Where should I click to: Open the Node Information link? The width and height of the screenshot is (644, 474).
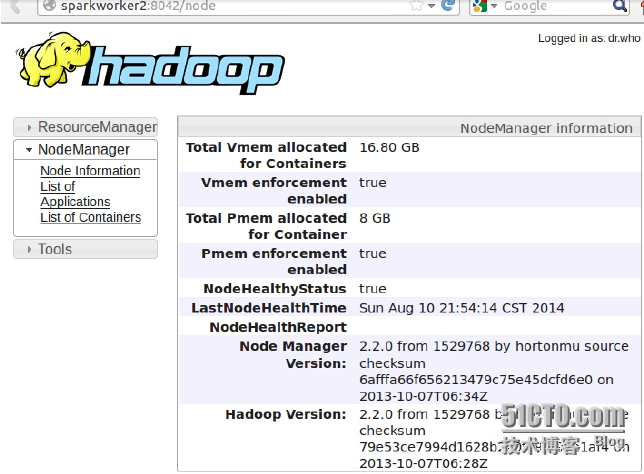[x=90, y=170]
